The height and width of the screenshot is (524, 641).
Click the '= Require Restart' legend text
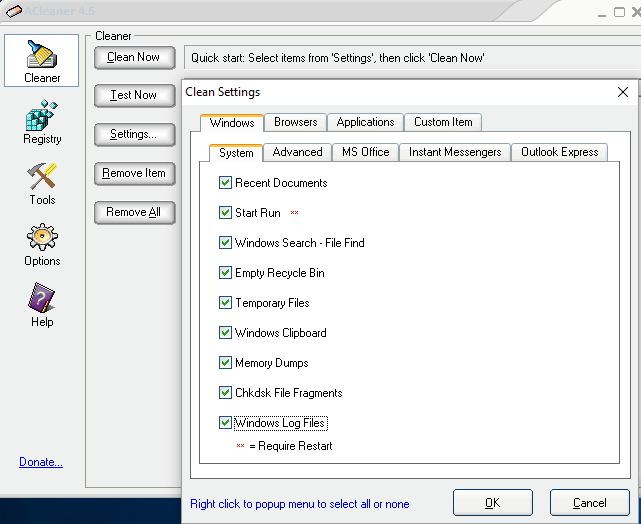tap(291, 446)
